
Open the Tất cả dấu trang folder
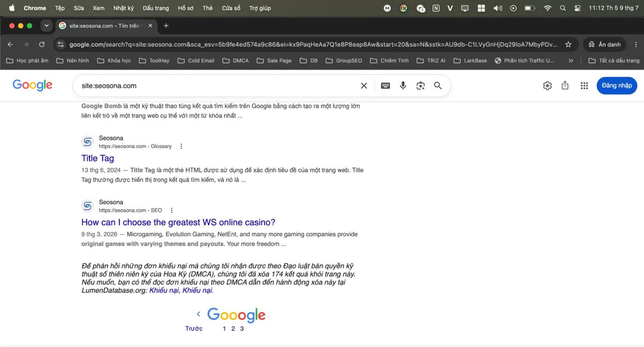coord(614,61)
